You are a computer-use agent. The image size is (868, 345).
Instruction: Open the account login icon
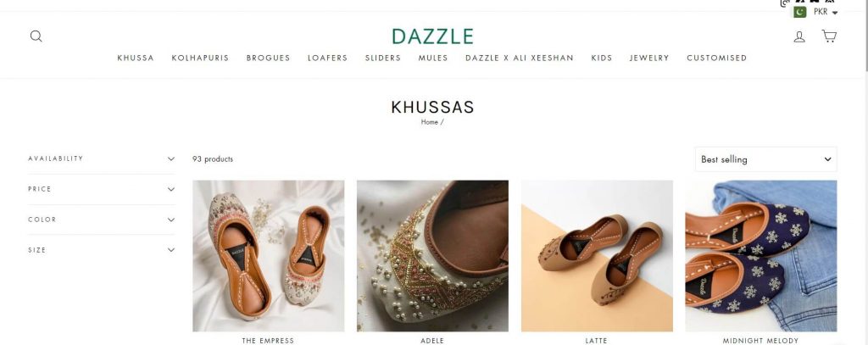coord(799,36)
